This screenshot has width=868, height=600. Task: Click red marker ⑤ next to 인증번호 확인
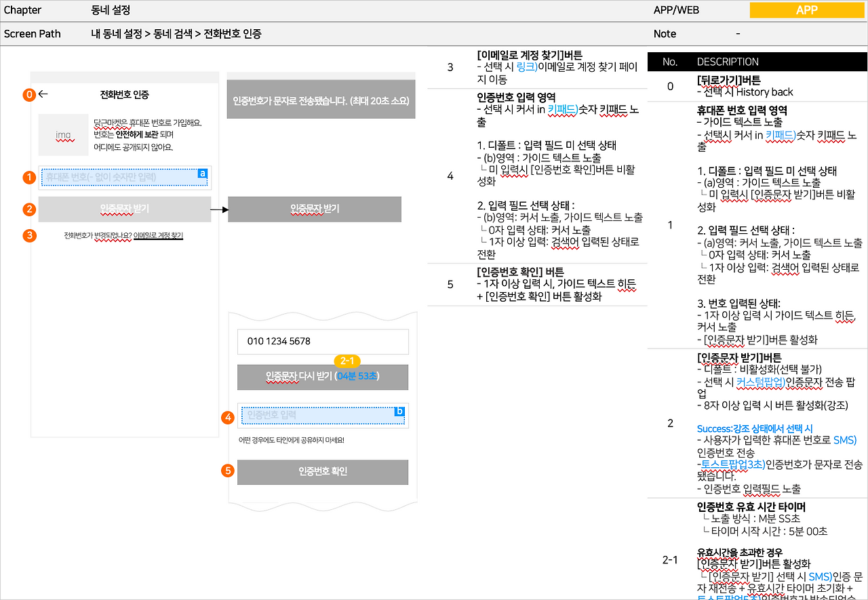[227, 470]
